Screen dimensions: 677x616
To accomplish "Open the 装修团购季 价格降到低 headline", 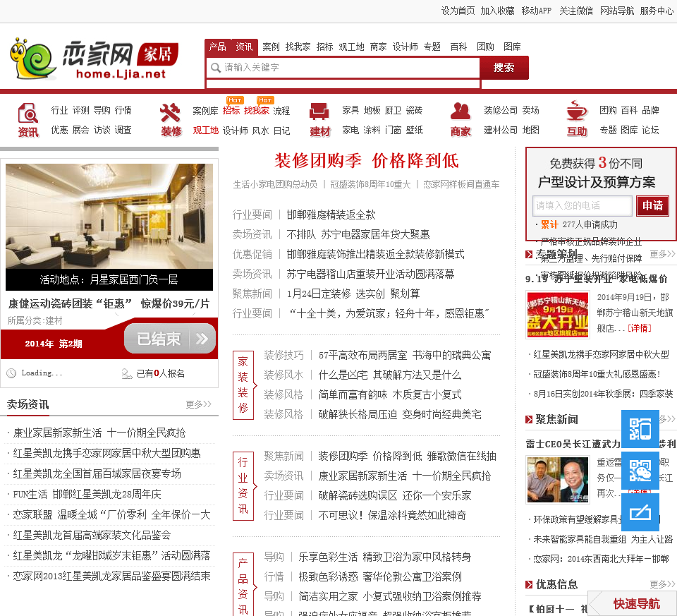I will click(366, 161).
